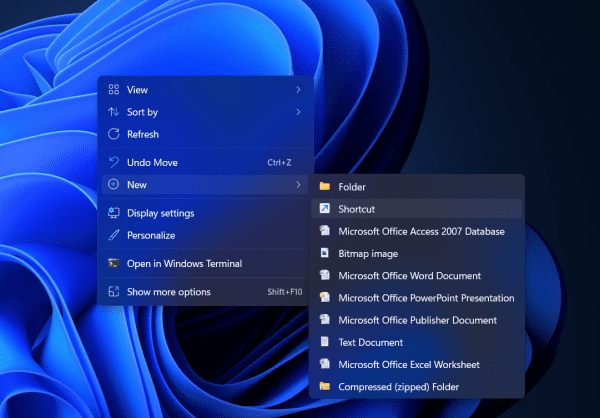Click the Open in Windows Terminal icon

point(114,264)
